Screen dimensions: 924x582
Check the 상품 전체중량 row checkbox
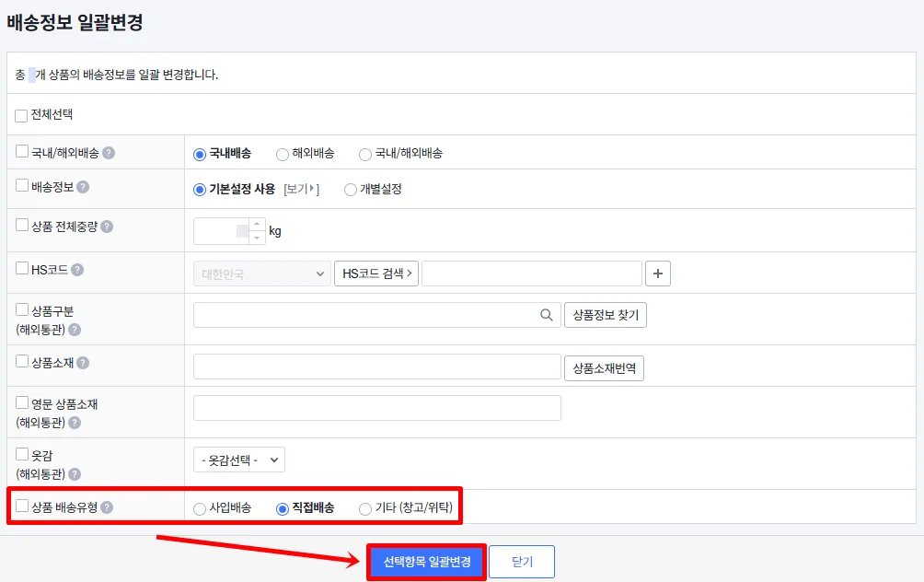click(22, 225)
